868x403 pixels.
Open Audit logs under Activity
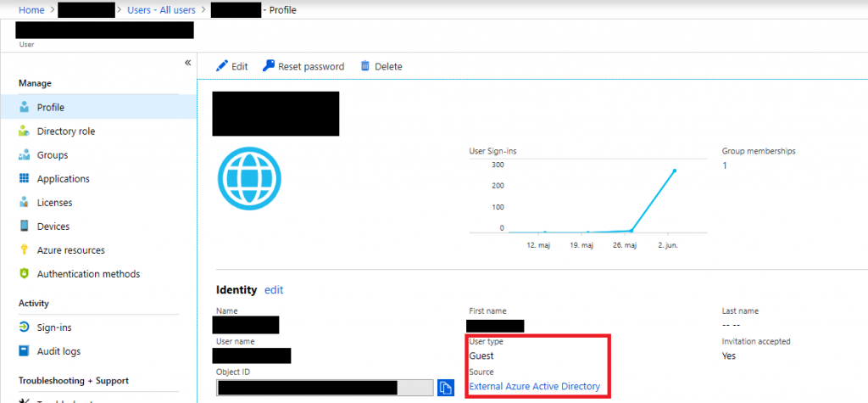(58, 351)
